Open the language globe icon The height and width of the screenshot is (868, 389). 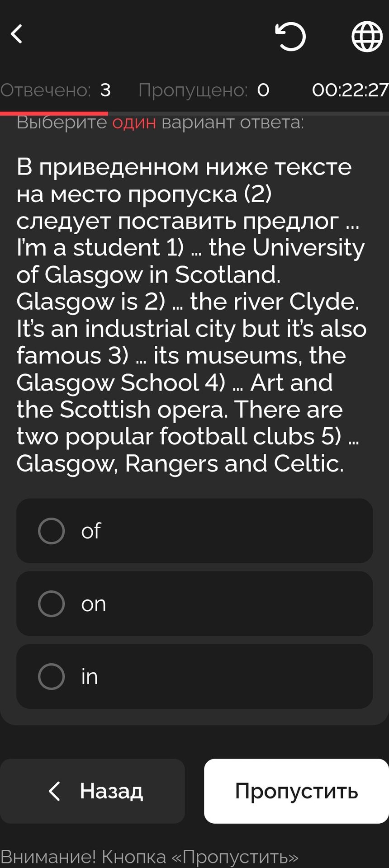[367, 36]
